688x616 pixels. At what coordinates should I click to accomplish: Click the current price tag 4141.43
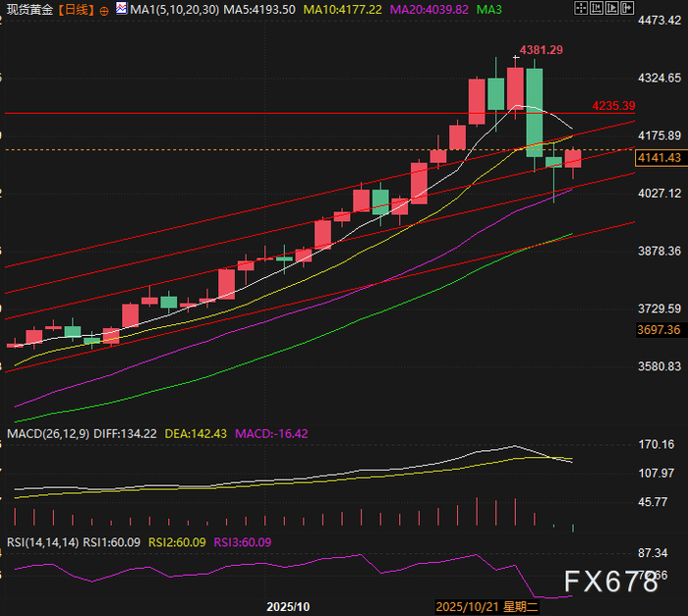(x=659, y=158)
